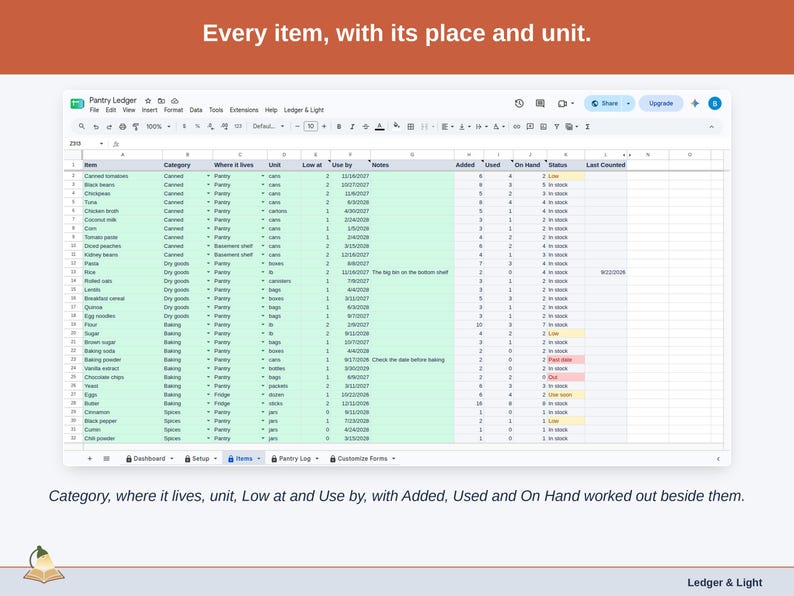Click the insert link icon
Screen dimensions: 794x596
[x=517, y=127]
